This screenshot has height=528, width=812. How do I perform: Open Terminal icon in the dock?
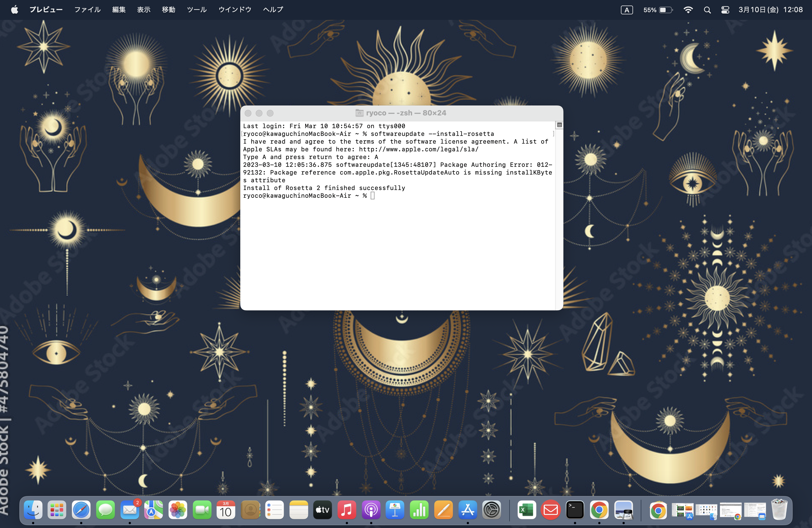click(x=574, y=510)
